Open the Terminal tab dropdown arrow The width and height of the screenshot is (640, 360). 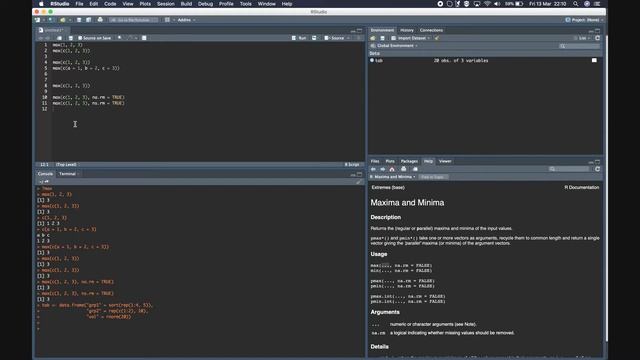78,174
